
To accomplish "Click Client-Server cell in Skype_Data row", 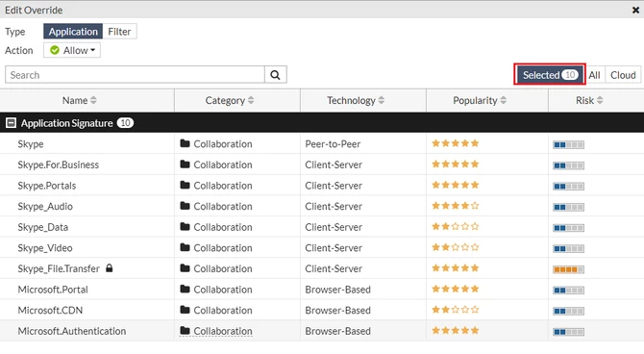I will point(334,227).
